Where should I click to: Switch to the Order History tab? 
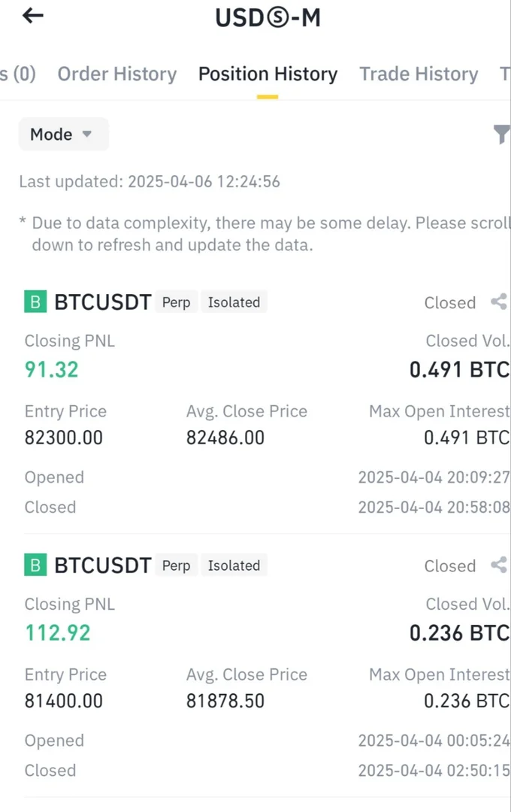coord(117,74)
